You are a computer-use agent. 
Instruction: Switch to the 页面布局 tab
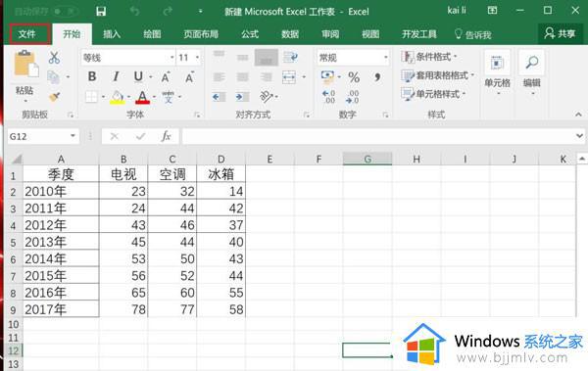coord(201,34)
